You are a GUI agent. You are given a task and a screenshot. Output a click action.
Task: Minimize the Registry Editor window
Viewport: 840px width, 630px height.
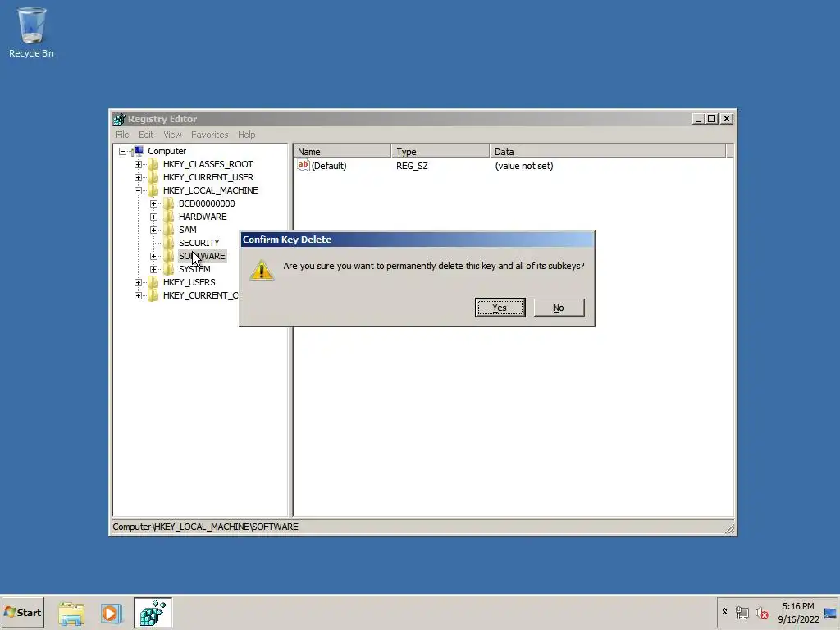[697, 119]
